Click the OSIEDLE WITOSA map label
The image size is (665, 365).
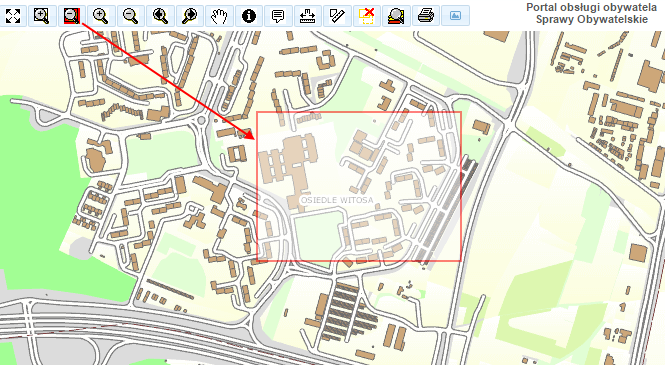[x=337, y=200]
